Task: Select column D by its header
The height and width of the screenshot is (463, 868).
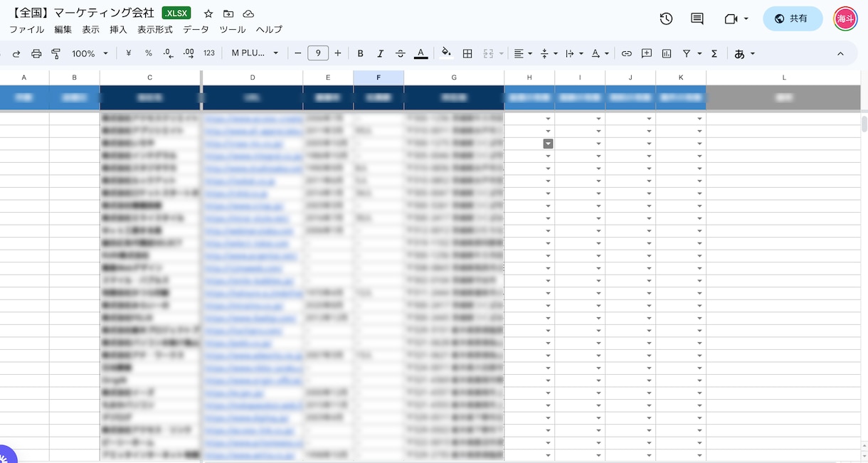Action: coord(253,78)
